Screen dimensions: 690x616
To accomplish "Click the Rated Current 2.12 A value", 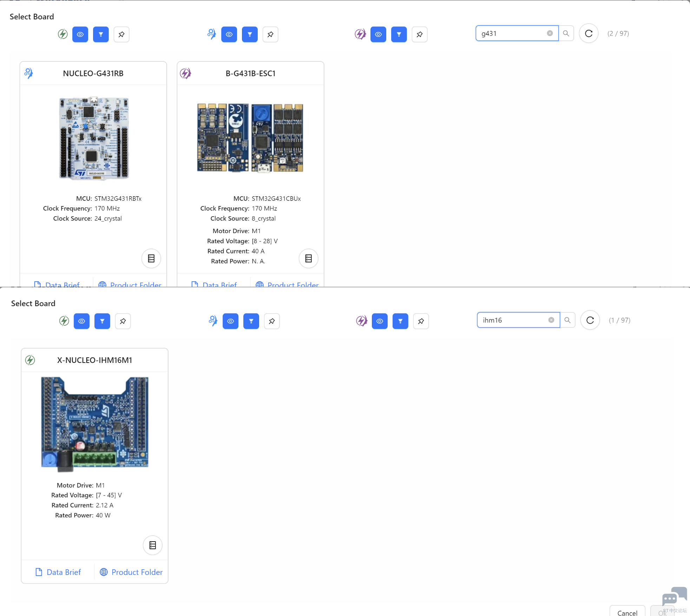I will (105, 505).
